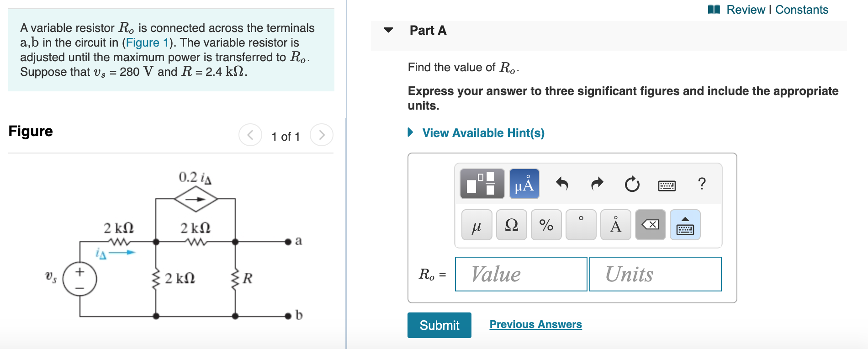View Previous Answers
Image resolution: width=868 pixels, height=349 pixels.
(536, 324)
